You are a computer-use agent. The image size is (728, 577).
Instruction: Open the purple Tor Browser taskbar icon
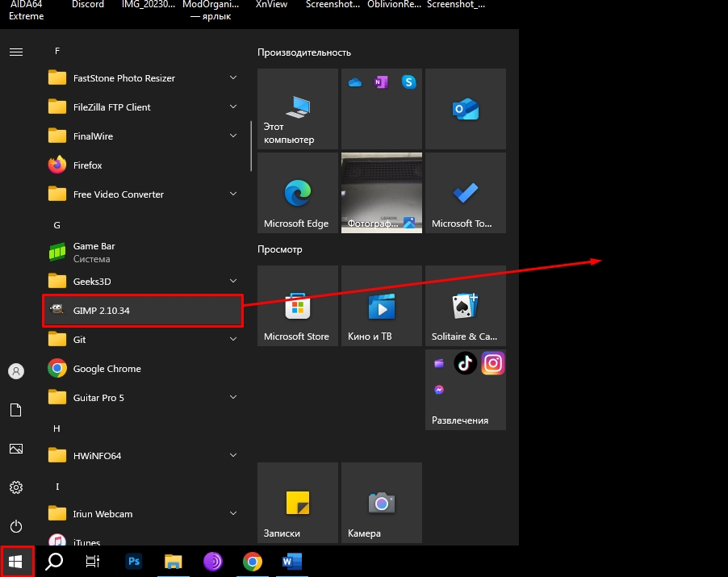coord(213,562)
